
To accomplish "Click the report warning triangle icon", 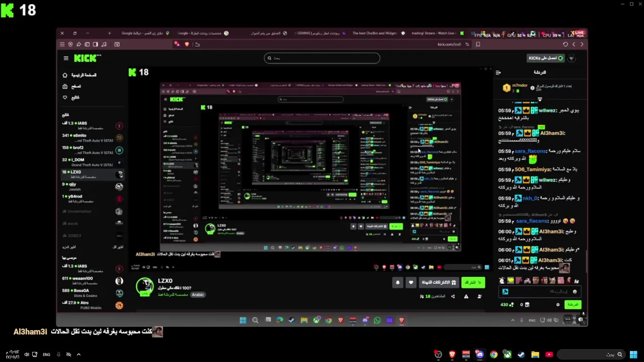I will pos(466,297).
